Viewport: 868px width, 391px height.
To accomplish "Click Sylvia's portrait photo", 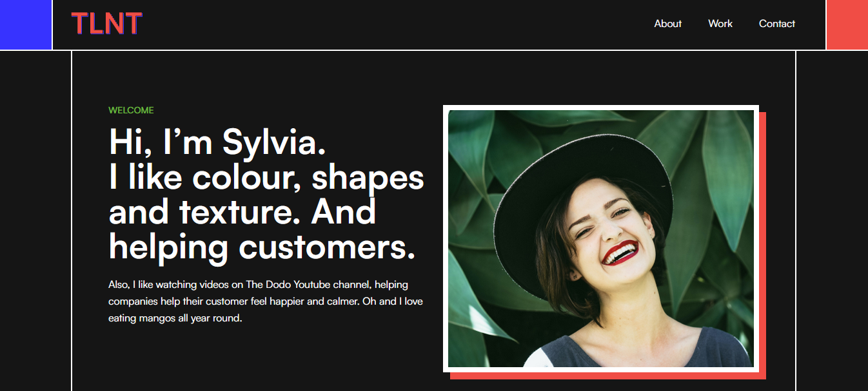I will [x=601, y=238].
